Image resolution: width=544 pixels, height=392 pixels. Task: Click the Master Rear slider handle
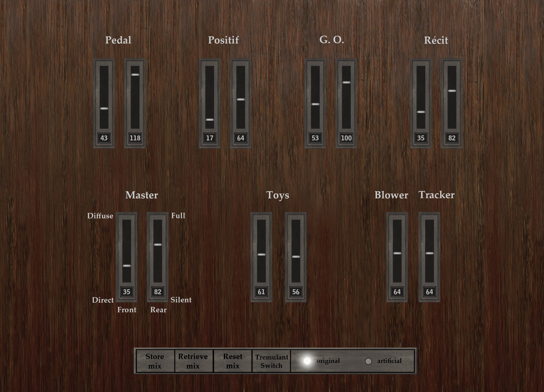tap(158, 245)
